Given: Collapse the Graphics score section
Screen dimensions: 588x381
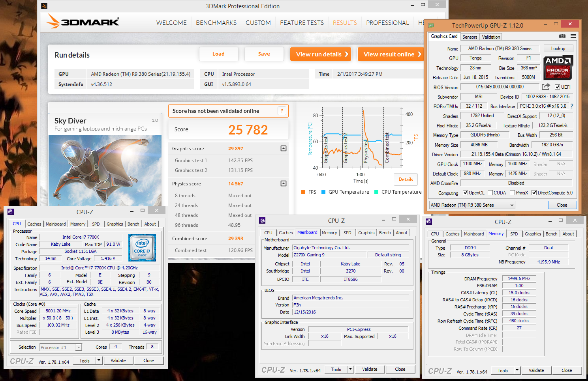Looking at the screenshot, I should pyautogui.click(x=284, y=148).
